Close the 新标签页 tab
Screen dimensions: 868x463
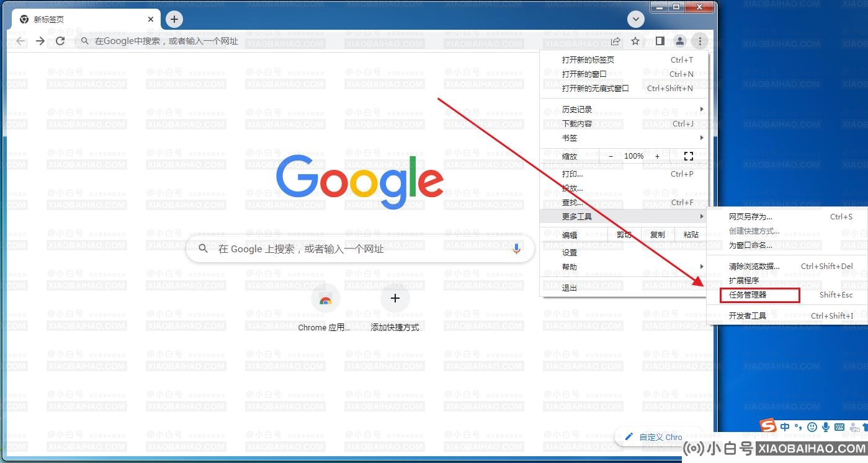click(x=151, y=19)
